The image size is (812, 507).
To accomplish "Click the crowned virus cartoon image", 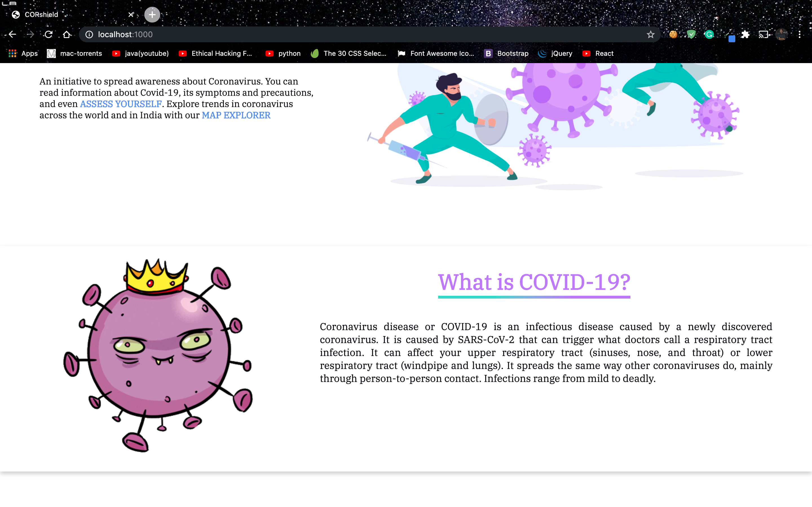I will (158, 355).
